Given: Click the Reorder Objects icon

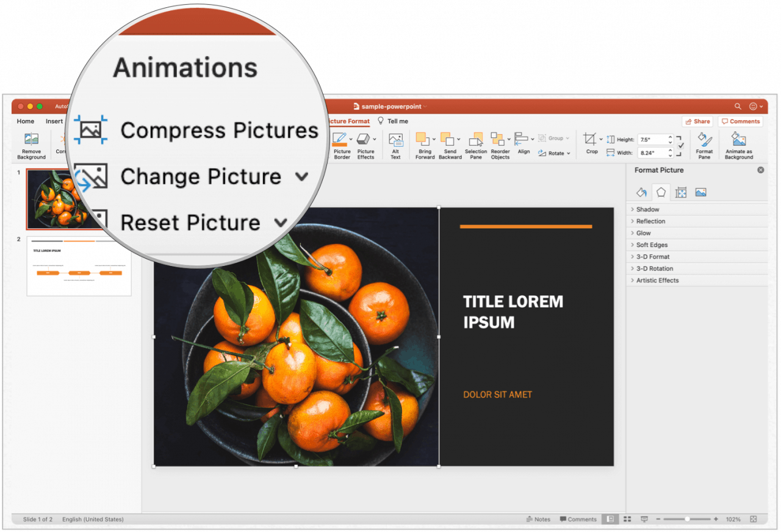Looking at the screenshot, I should tap(497, 140).
